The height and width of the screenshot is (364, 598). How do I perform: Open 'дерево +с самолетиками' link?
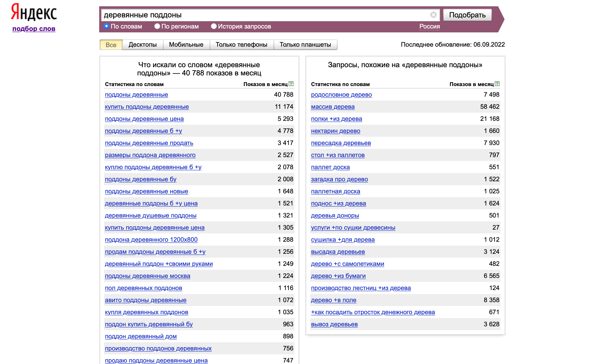point(348,264)
